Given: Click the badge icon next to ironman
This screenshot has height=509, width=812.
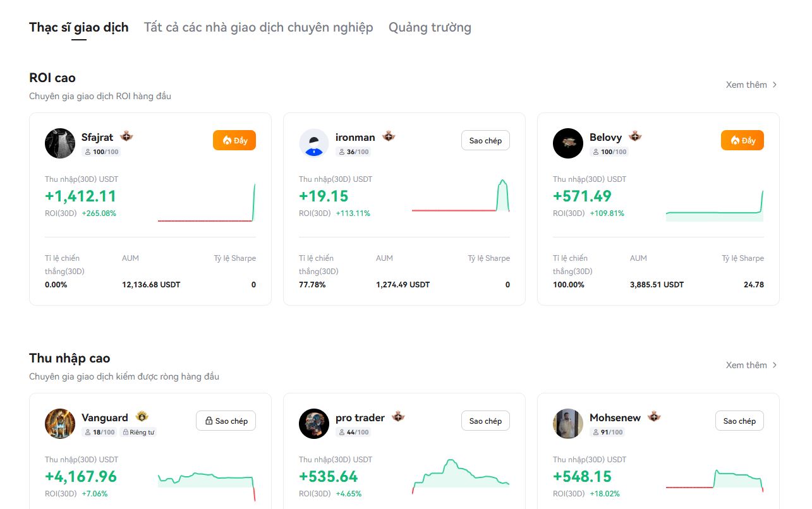Looking at the screenshot, I should pos(389,136).
